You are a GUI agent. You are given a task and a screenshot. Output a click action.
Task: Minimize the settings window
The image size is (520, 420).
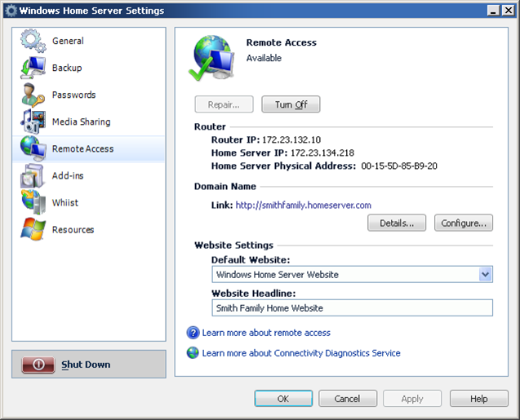493,11
